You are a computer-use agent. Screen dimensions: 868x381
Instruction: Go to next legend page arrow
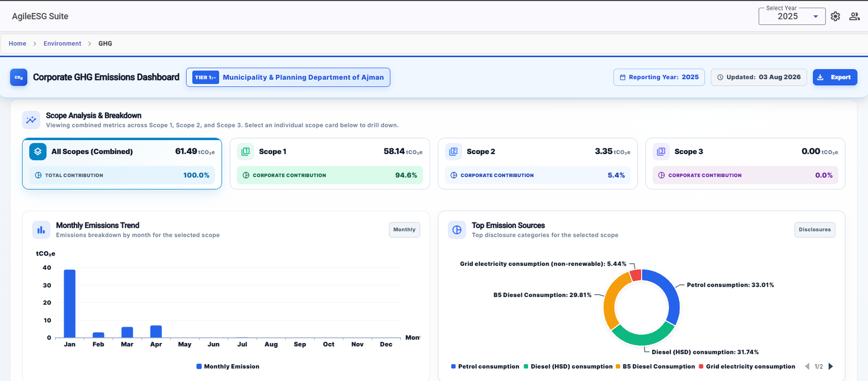click(831, 366)
